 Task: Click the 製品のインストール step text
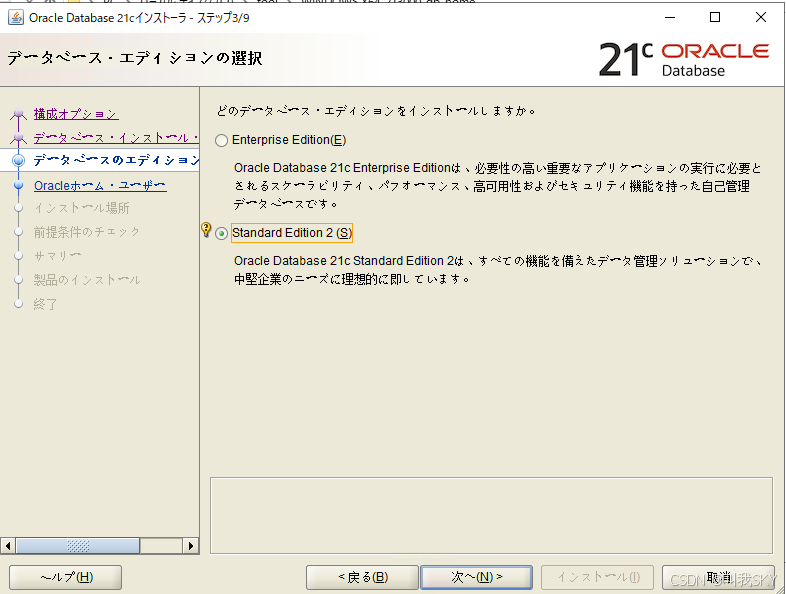click(x=87, y=280)
